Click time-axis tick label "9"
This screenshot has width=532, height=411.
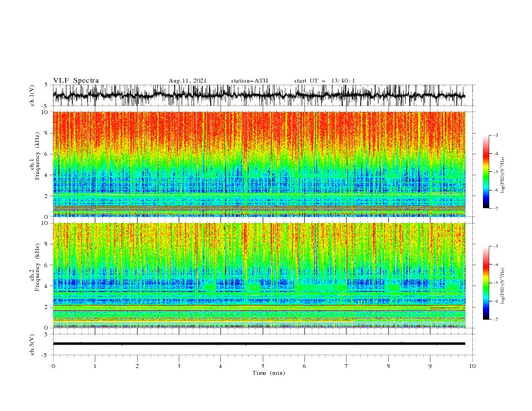(x=430, y=366)
